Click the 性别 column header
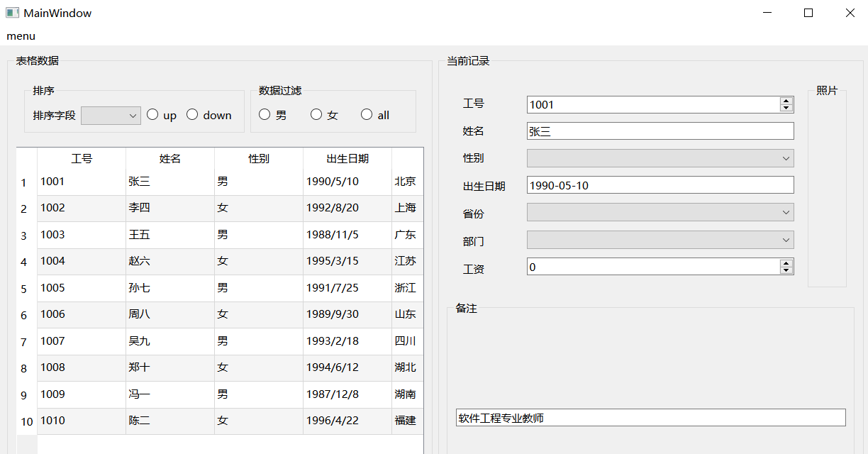The width and height of the screenshot is (868, 454). click(259, 158)
